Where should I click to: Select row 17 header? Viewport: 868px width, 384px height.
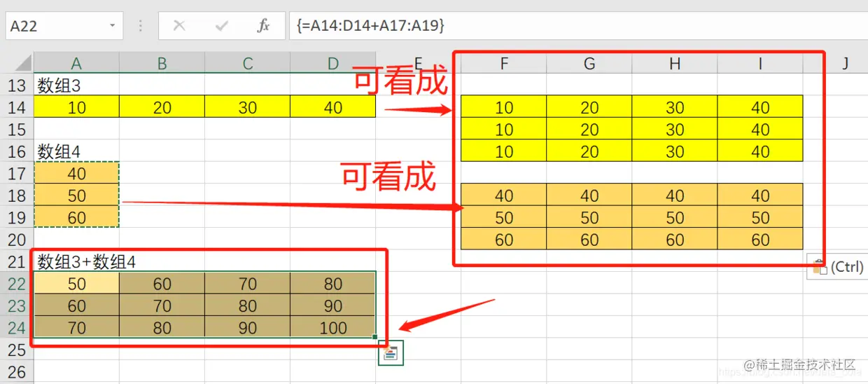[x=17, y=173]
